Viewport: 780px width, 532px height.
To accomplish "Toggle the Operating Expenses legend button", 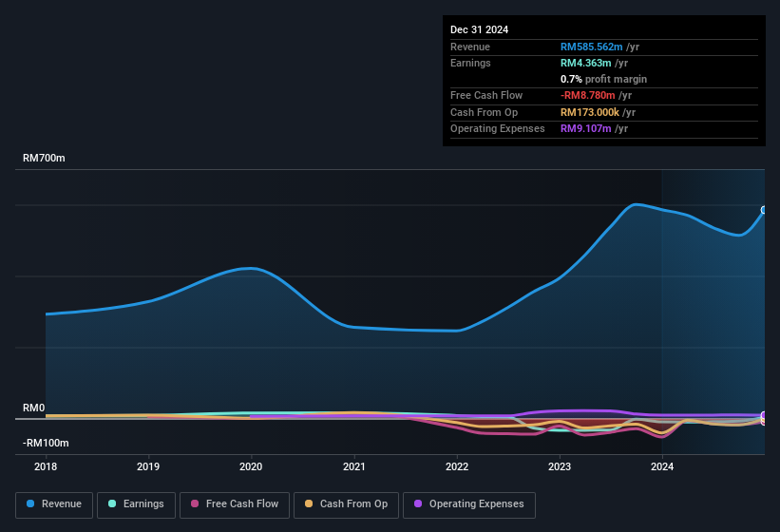I will (469, 504).
